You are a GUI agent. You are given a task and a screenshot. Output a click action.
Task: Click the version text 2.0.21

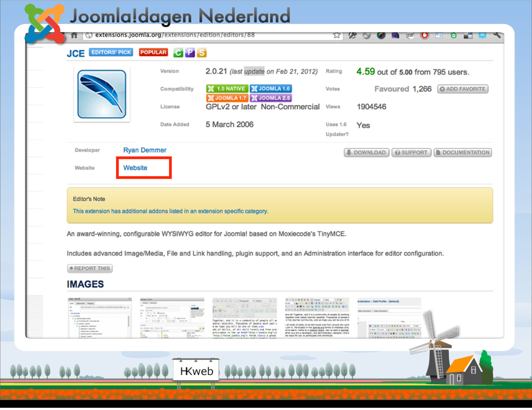pyautogui.click(x=216, y=71)
